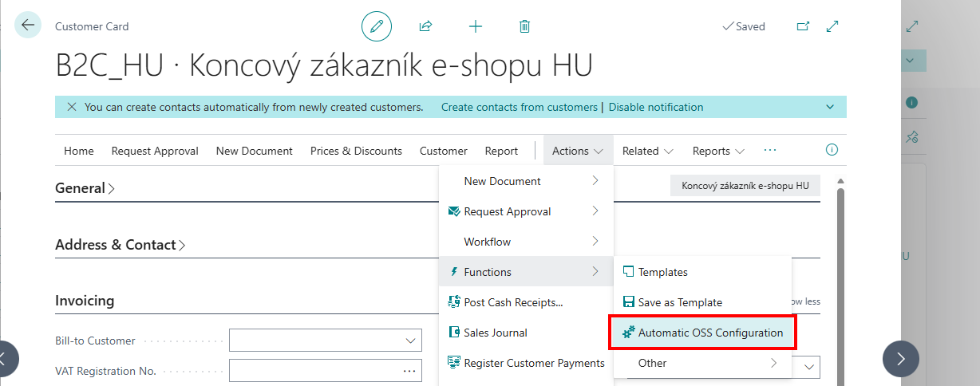Choose Sales Journal menu item
This screenshot has height=386, width=980.
point(526,333)
